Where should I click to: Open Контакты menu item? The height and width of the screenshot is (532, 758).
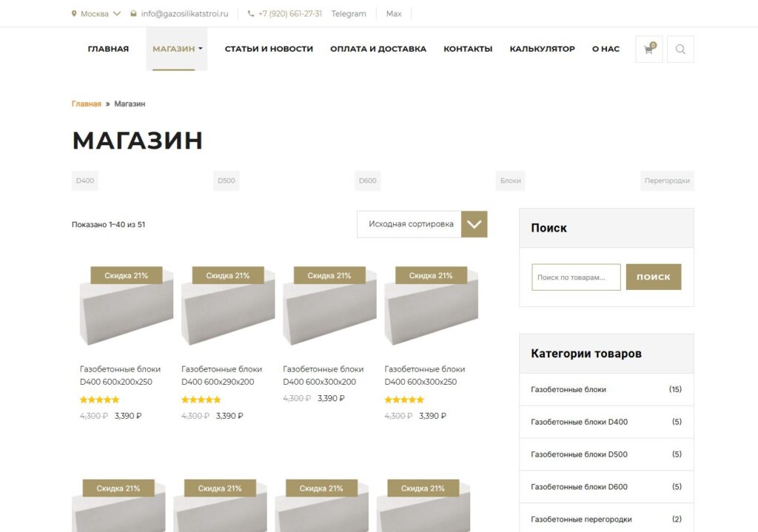tap(468, 49)
